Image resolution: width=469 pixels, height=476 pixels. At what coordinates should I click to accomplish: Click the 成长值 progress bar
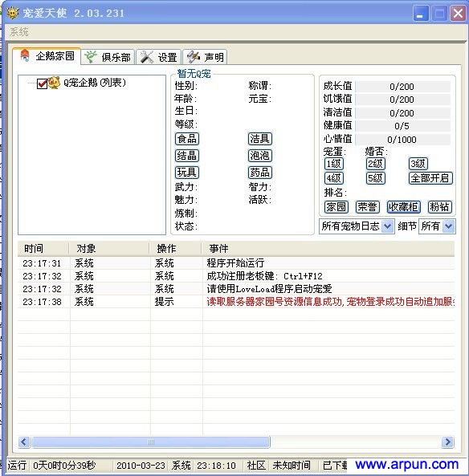[x=402, y=87]
